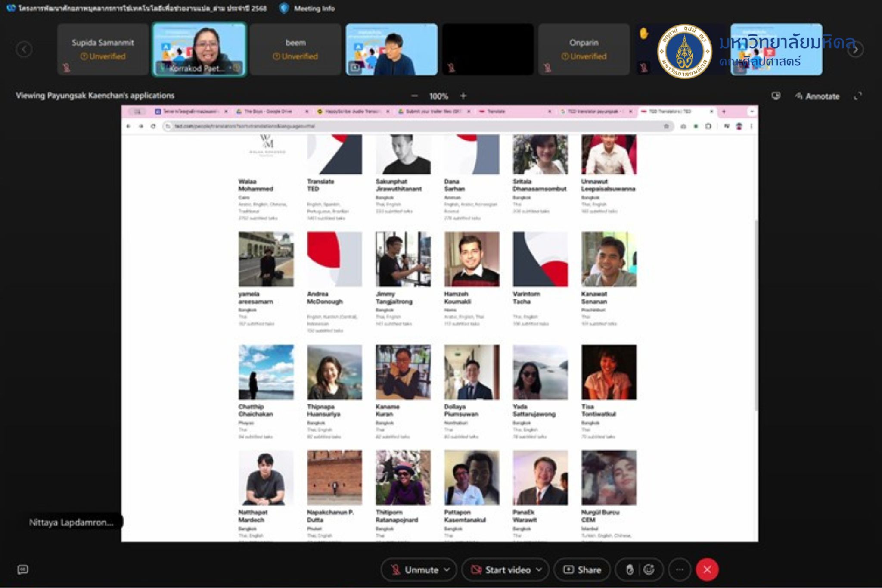
Task: Zoom in shared content with plus
Action: point(463,96)
